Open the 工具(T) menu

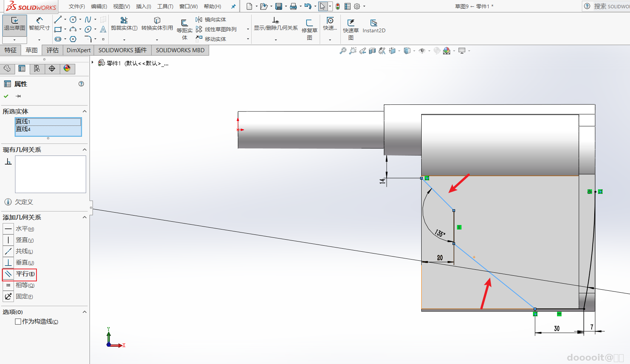click(x=165, y=6)
